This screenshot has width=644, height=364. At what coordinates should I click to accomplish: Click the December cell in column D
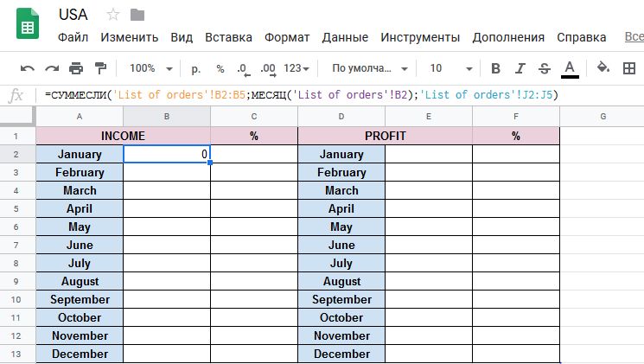coord(341,354)
